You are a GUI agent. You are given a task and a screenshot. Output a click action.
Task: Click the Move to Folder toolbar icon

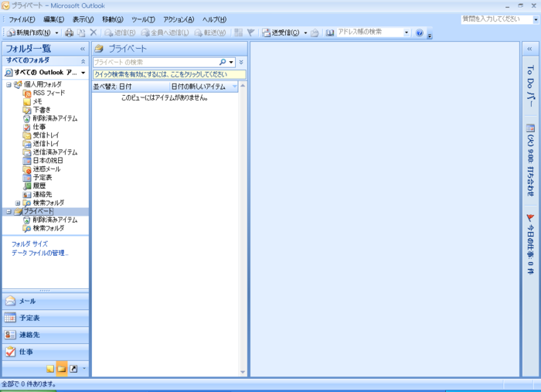click(81, 32)
